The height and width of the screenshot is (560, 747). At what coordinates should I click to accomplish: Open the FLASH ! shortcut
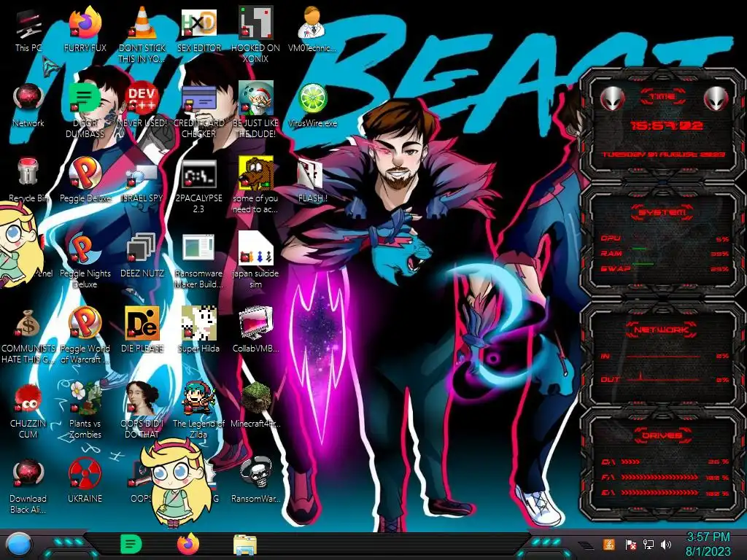coord(312,180)
